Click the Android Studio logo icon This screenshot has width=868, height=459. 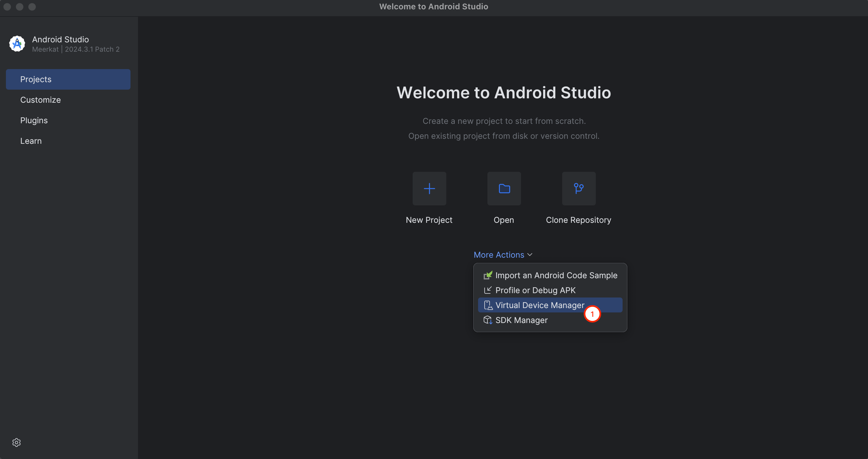pos(17,44)
